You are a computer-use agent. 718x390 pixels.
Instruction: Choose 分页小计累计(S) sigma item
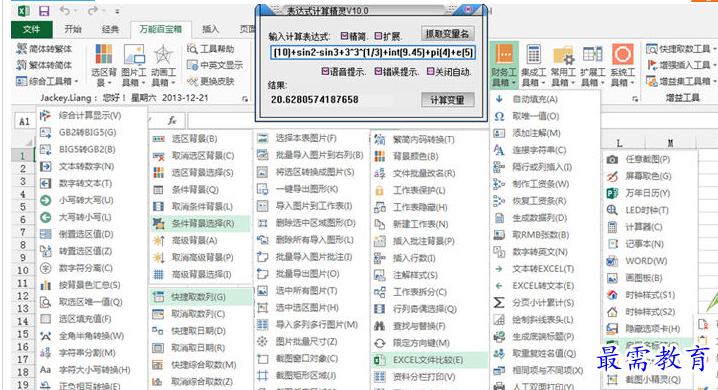click(533, 303)
